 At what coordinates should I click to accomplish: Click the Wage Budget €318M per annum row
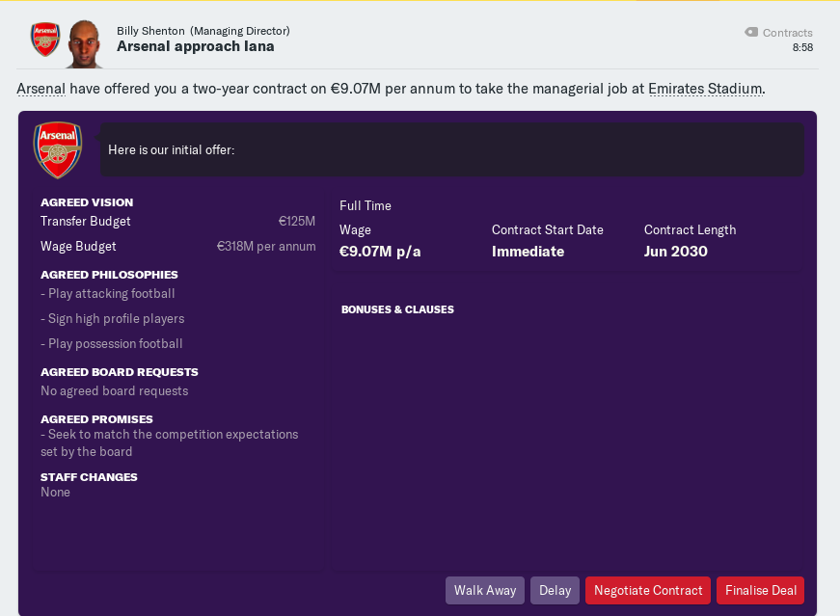click(177, 247)
